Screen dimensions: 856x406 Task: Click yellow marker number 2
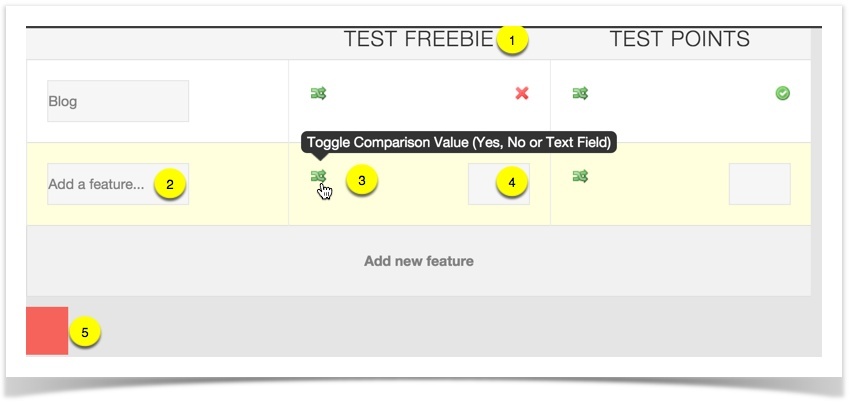[170, 184]
